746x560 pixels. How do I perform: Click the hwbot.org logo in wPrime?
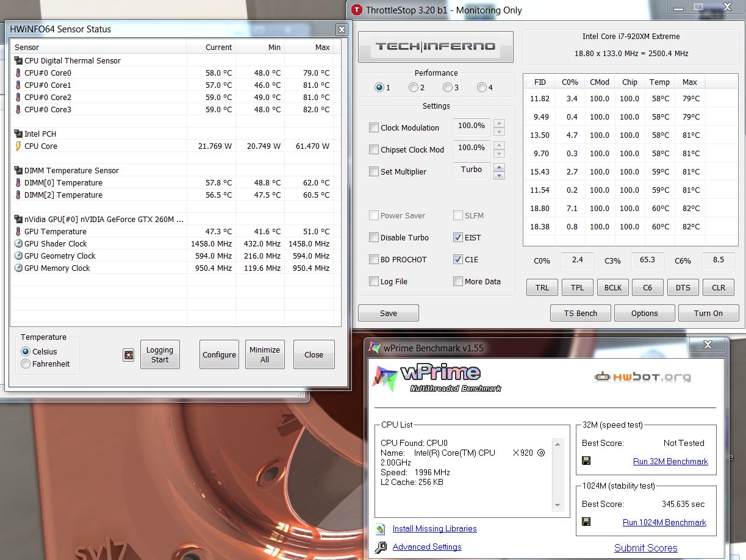(642, 377)
